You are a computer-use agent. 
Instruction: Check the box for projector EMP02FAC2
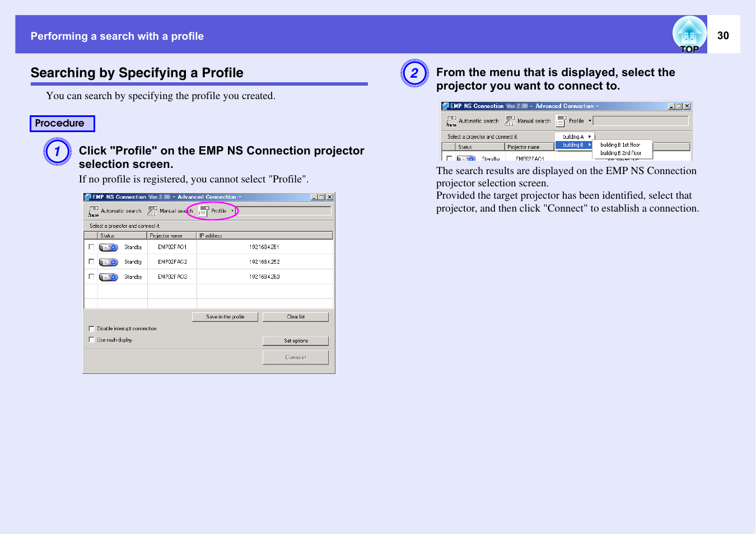91,261
